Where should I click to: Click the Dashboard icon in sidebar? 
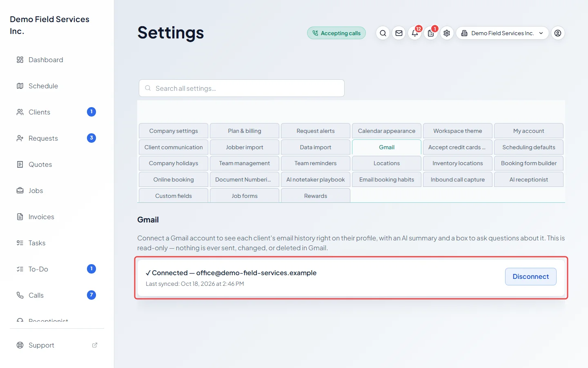pyautogui.click(x=20, y=60)
